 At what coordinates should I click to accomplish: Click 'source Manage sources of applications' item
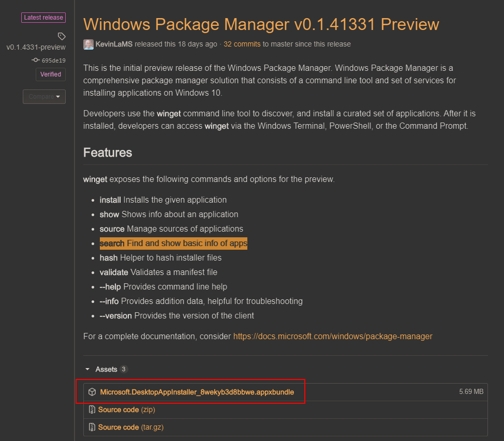click(171, 229)
